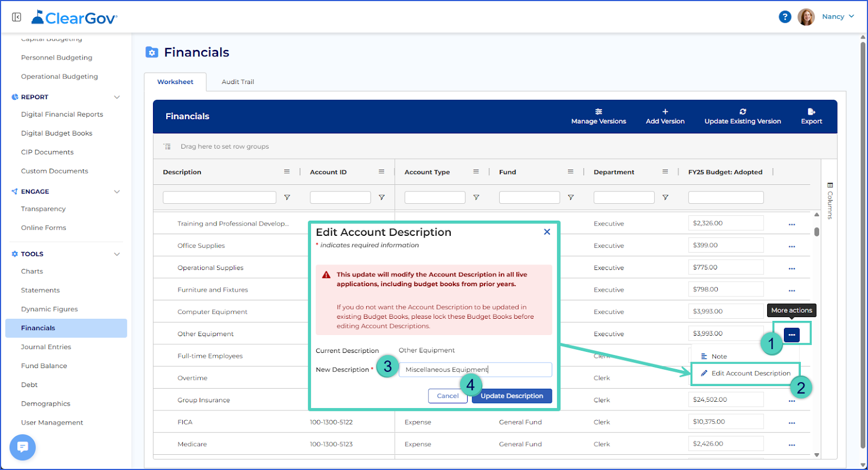Open more actions for Operational Supplies row
This screenshot has height=470, width=868.
tap(792, 268)
